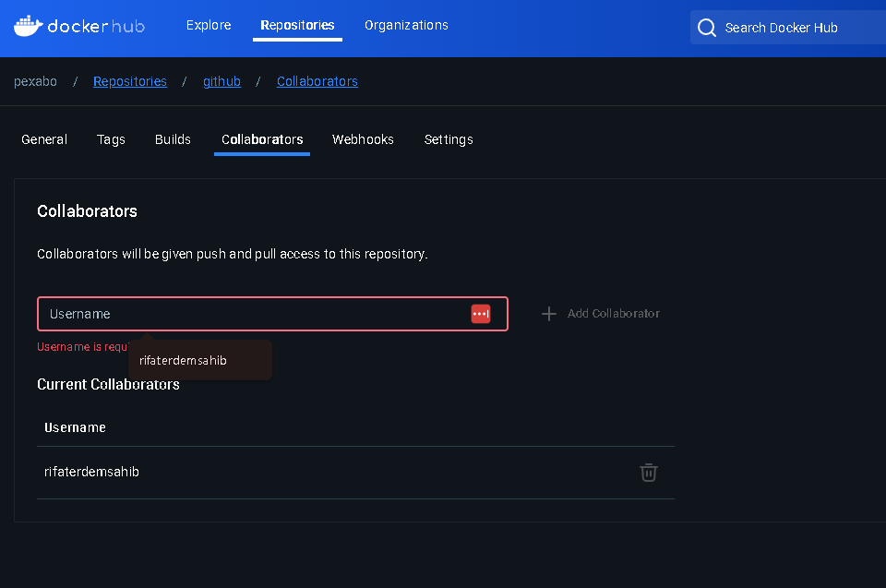Click the plus icon beside Add Collaborator
This screenshot has width=886, height=588.
click(x=548, y=314)
